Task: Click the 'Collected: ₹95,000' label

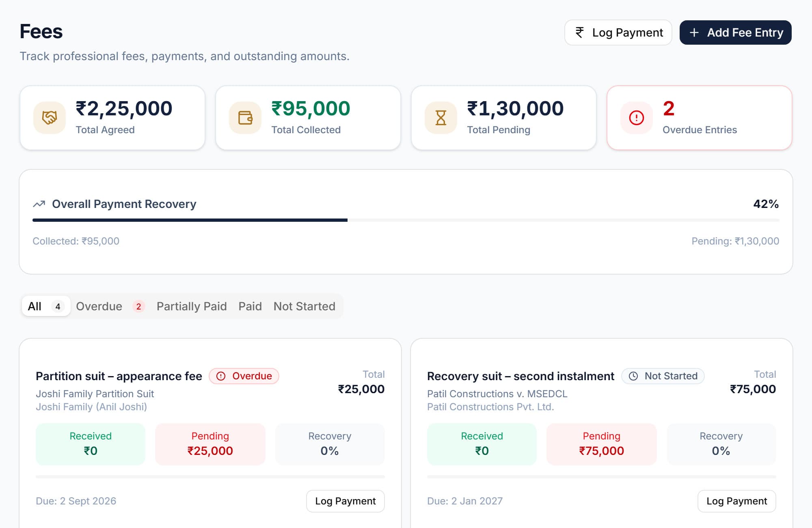Action: [76, 241]
